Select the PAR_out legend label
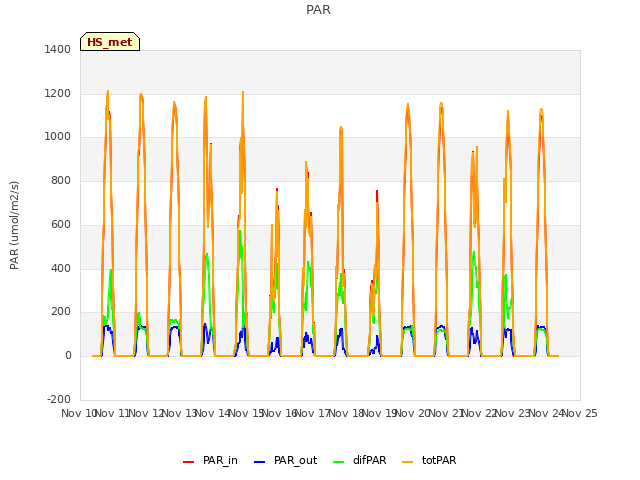Image resolution: width=640 pixels, height=480 pixels. pos(296,460)
